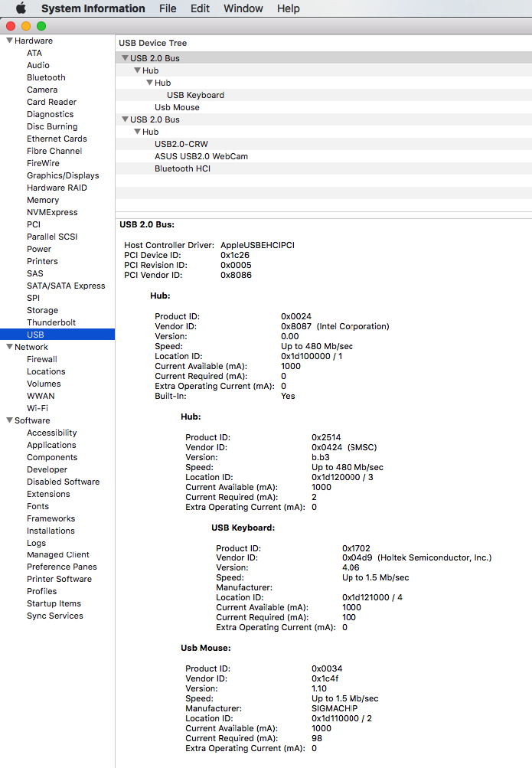Click the green zoom window button

41,26
